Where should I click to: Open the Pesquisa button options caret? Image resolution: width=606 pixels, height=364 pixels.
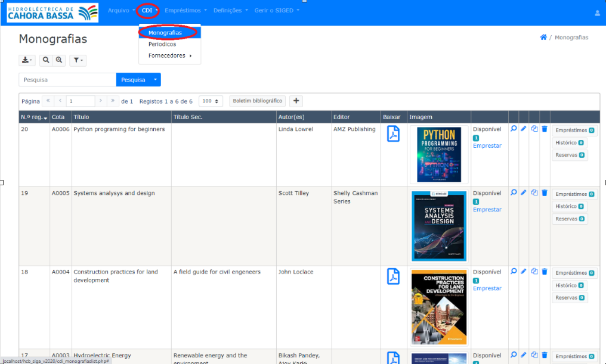155,79
